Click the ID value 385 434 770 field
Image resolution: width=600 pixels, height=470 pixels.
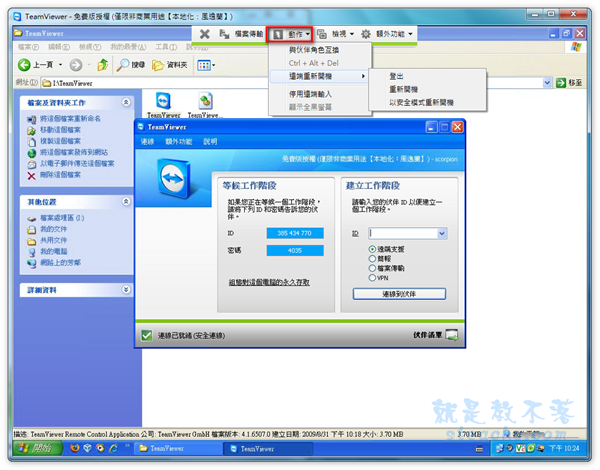coord(295,233)
